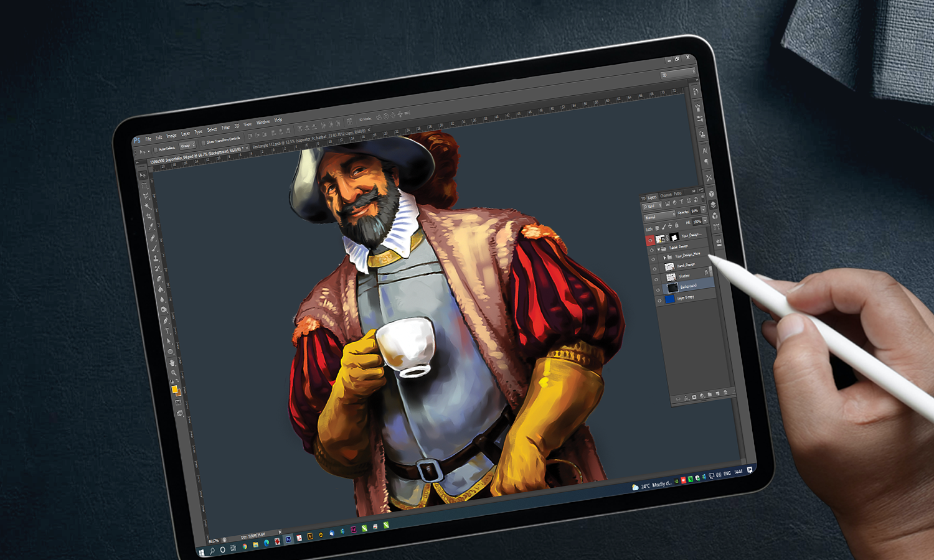Open the Image menu
The height and width of the screenshot is (560, 934).
click(171, 136)
